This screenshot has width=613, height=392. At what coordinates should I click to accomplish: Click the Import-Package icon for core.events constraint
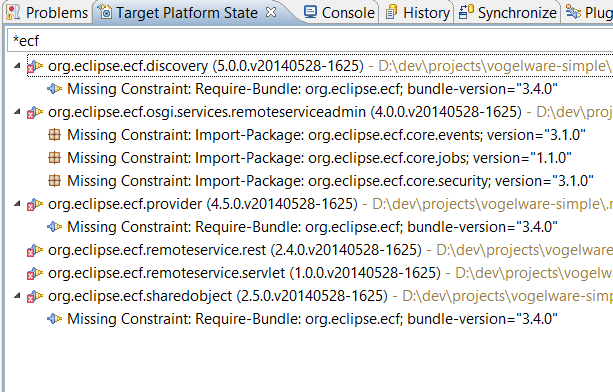point(54,135)
